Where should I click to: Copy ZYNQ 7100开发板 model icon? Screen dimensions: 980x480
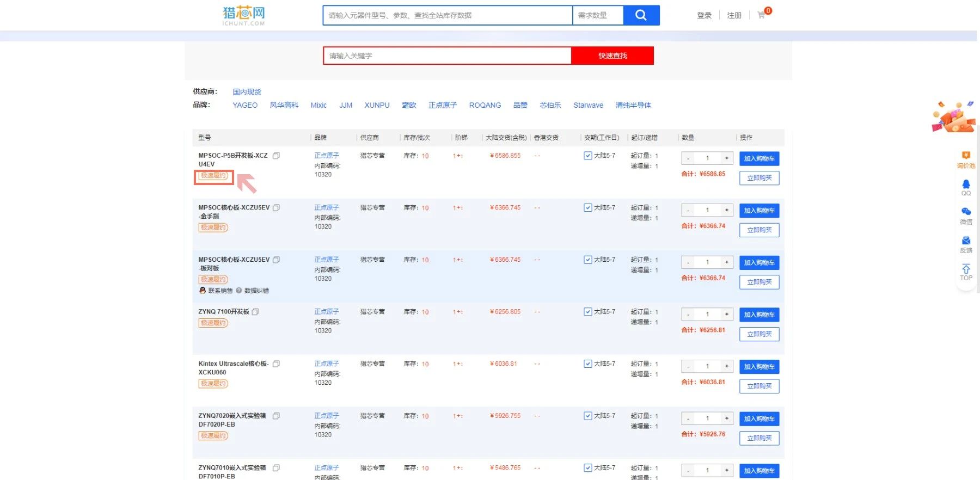pos(255,312)
